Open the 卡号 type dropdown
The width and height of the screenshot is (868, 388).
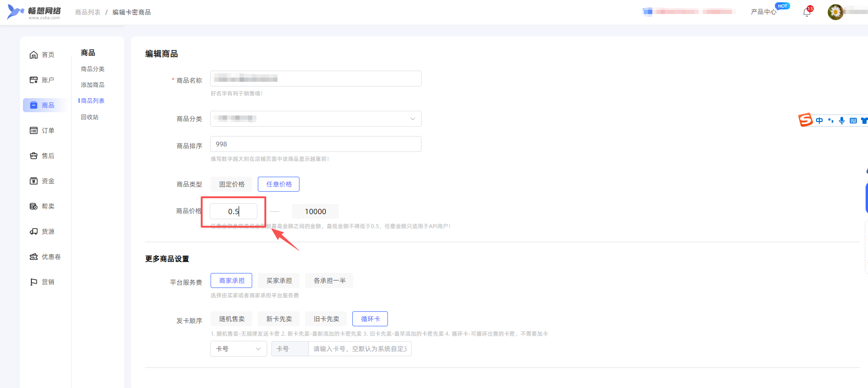(x=238, y=349)
